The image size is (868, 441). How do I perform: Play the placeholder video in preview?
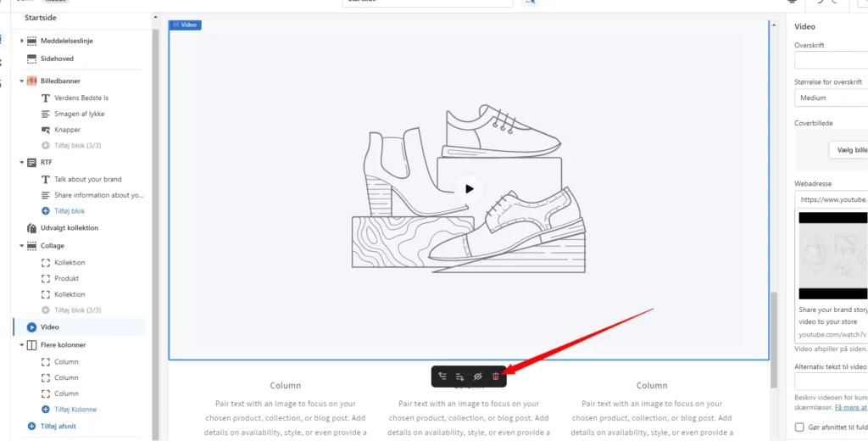[469, 189]
